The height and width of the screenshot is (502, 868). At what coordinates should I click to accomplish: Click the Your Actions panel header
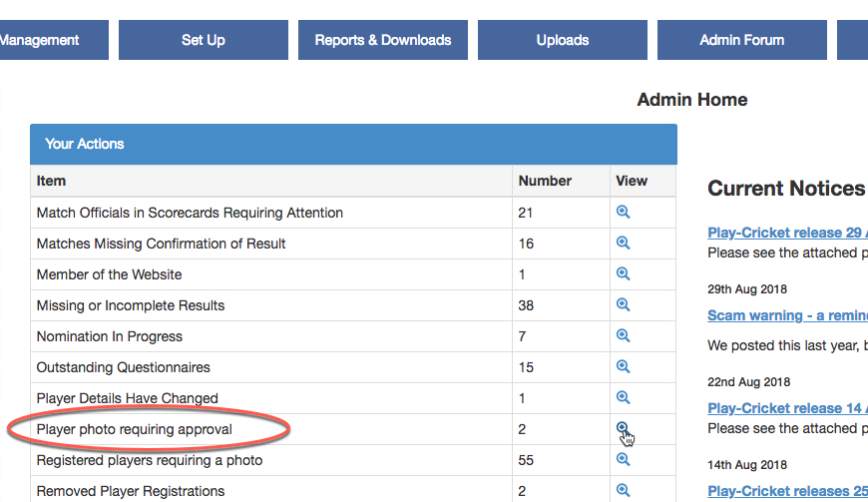[354, 144]
